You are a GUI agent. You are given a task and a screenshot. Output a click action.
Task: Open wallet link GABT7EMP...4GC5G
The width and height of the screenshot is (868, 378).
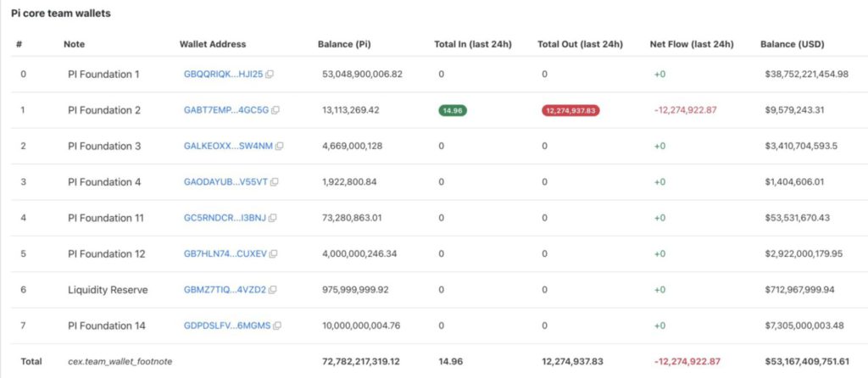tap(225, 110)
